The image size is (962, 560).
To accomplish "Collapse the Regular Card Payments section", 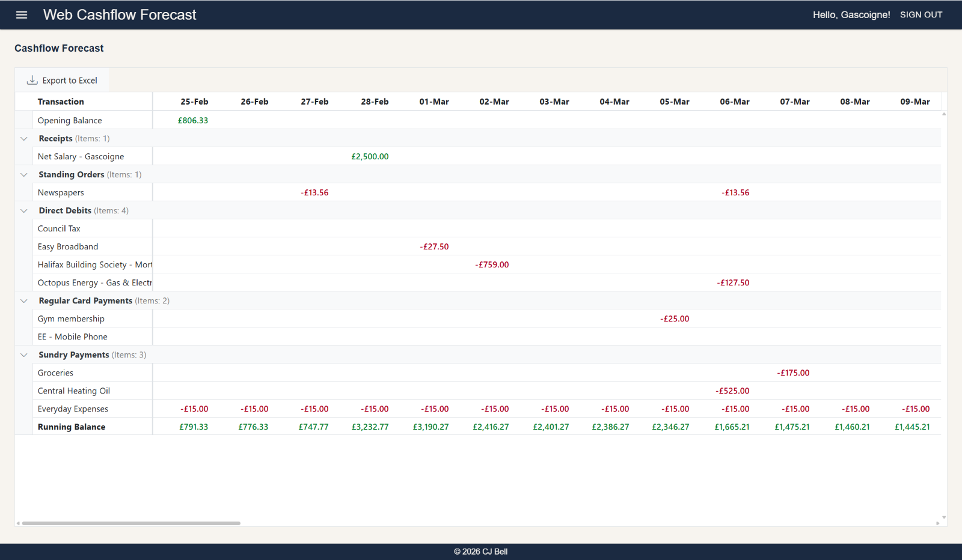I will coord(23,300).
